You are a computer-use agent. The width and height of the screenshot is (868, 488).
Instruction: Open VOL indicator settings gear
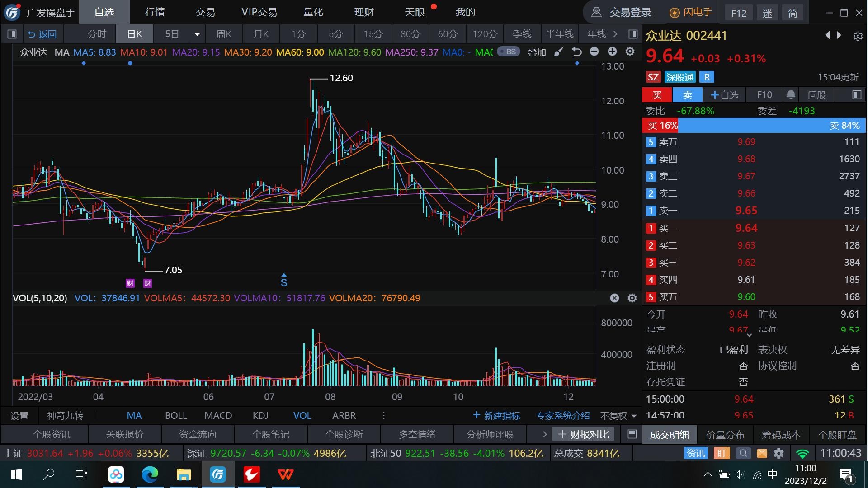tap(632, 298)
